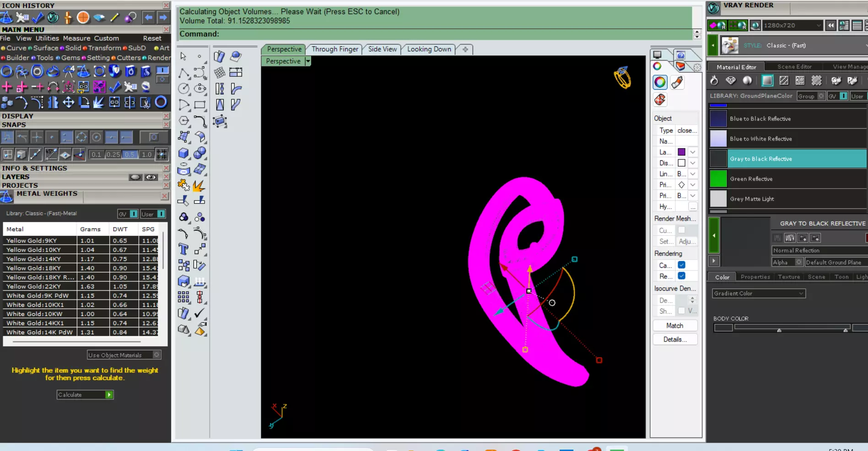The width and height of the screenshot is (868, 451).
Task: Toggle the Layers eye visibility button
Action: click(151, 177)
